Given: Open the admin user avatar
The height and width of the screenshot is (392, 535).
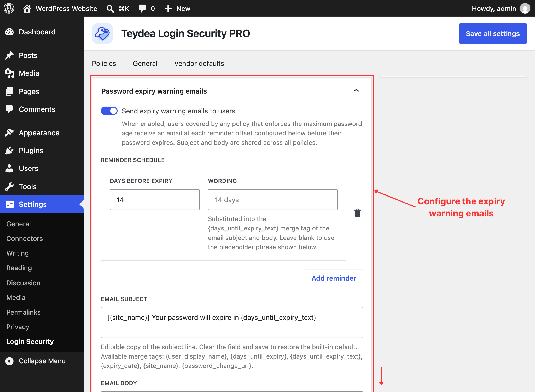Looking at the screenshot, I should tap(525, 8).
